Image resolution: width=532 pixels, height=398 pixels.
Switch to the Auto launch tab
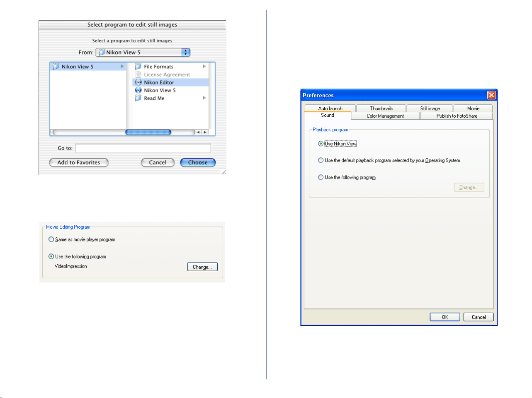click(330, 109)
